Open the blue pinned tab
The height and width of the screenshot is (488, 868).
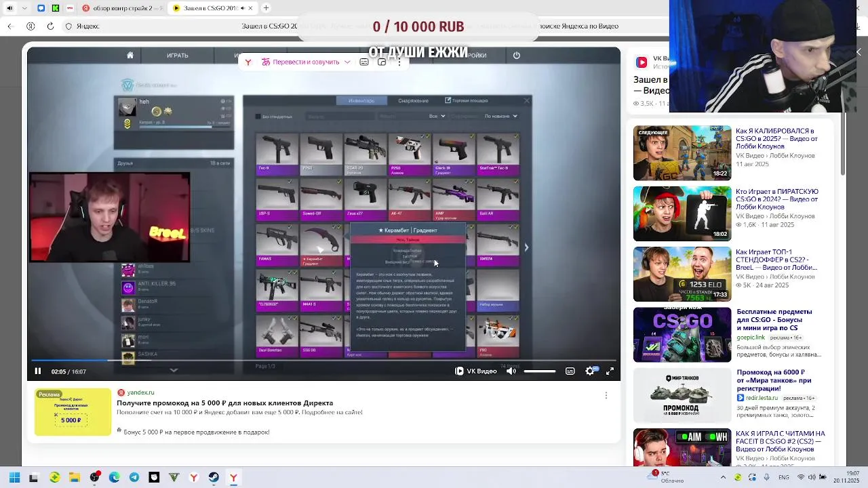coord(41,8)
